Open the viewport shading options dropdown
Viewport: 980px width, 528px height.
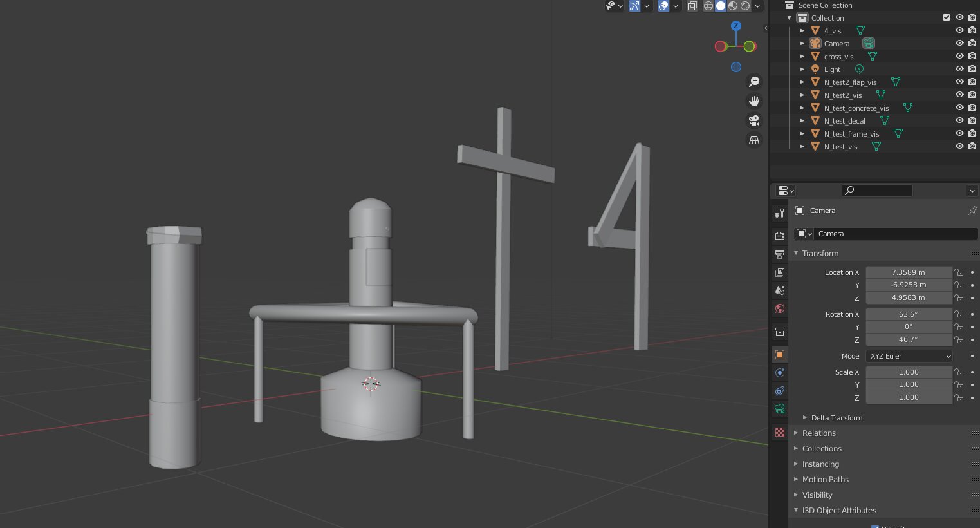pyautogui.click(x=758, y=6)
